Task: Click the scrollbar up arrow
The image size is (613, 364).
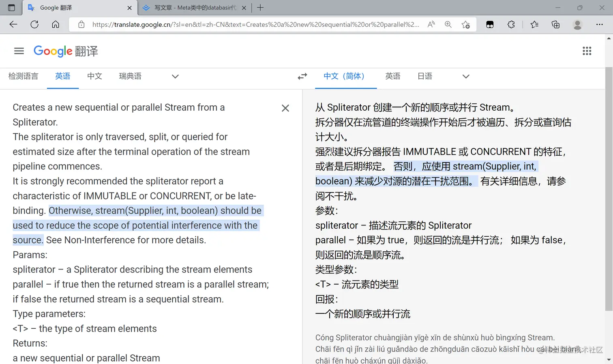Action: [609, 38]
